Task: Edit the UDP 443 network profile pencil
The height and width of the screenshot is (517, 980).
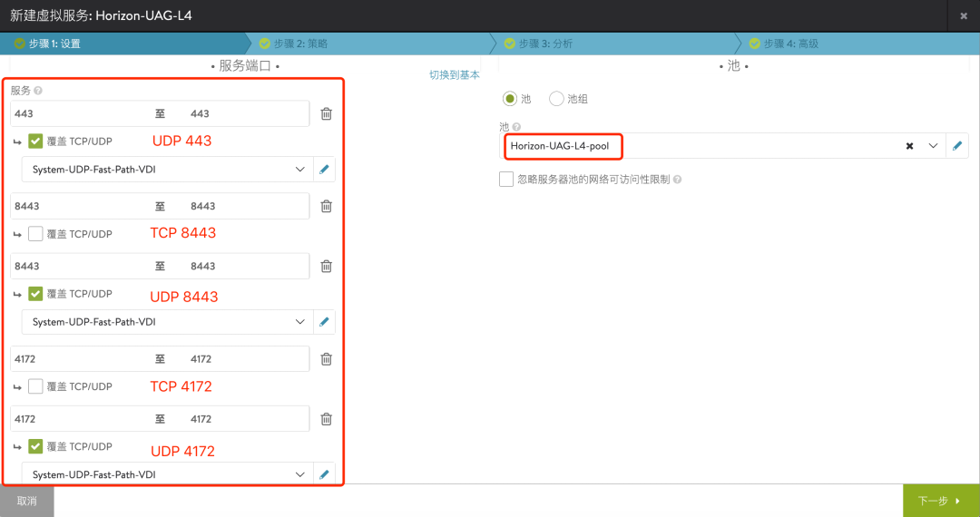Action: (x=324, y=170)
